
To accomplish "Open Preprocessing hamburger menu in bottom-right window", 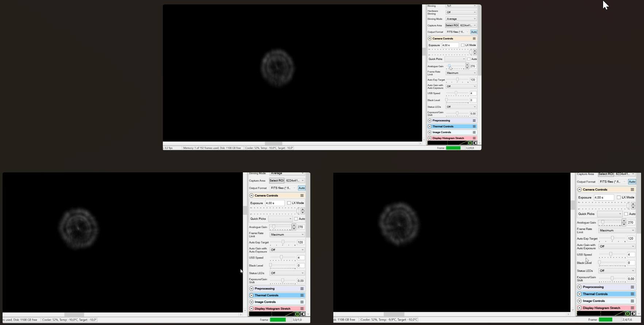I will (632, 287).
